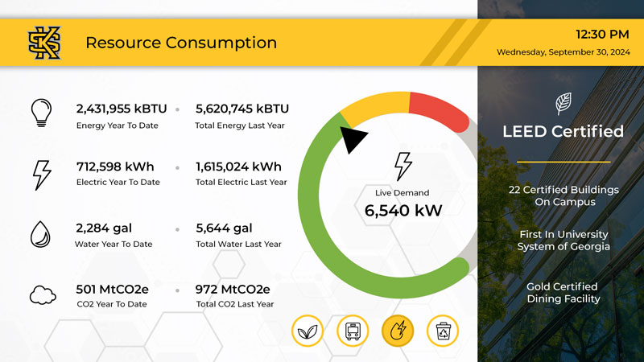This screenshot has height=362, width=644.
Task: Click the black gauge pointer arrow
Action: [352, 138]
